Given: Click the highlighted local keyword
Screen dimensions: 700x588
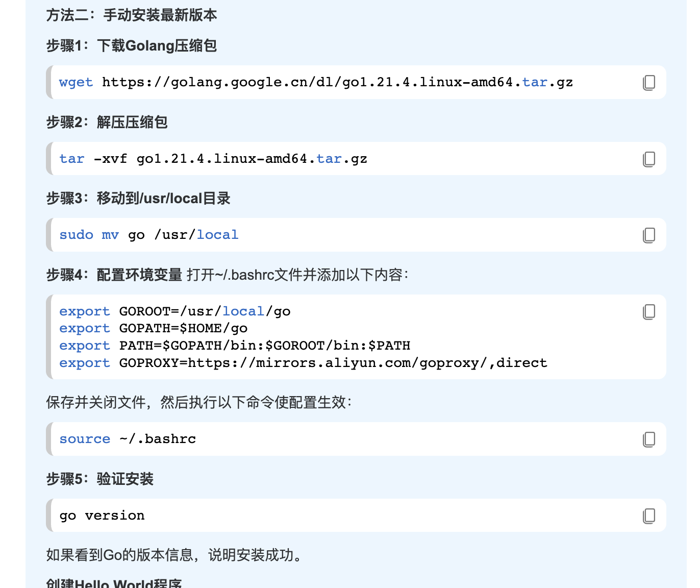Looking at the screenshot, I should (217, 235).
